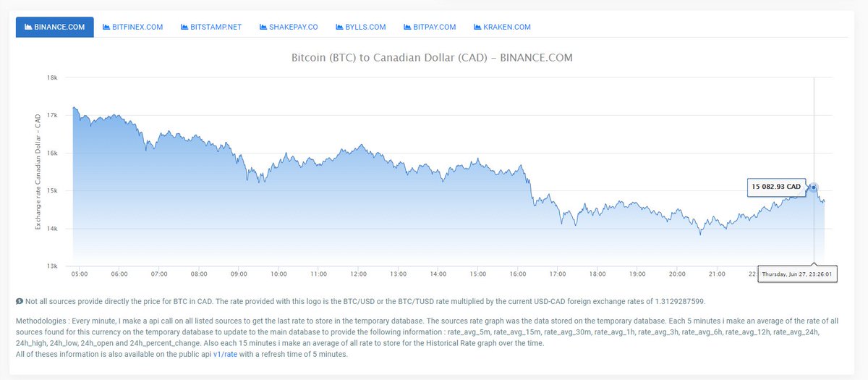Click the chart icon beside SHAKEPAY.CO
The image size is (868, 380).
263,28
